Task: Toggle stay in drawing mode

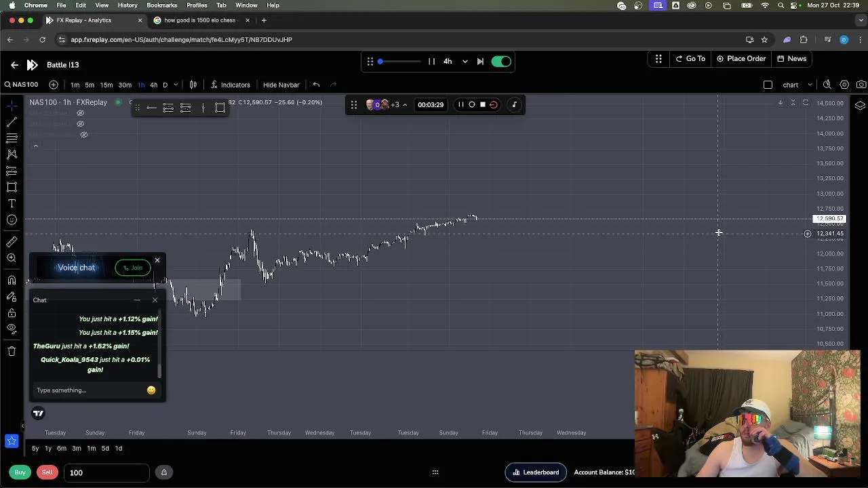Action: pos(12,297)
